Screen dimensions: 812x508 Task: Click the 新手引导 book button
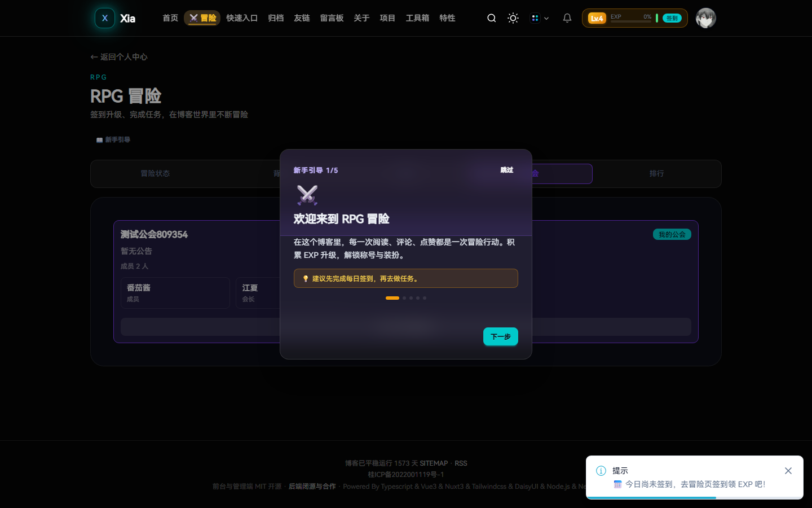click(113, 139)
